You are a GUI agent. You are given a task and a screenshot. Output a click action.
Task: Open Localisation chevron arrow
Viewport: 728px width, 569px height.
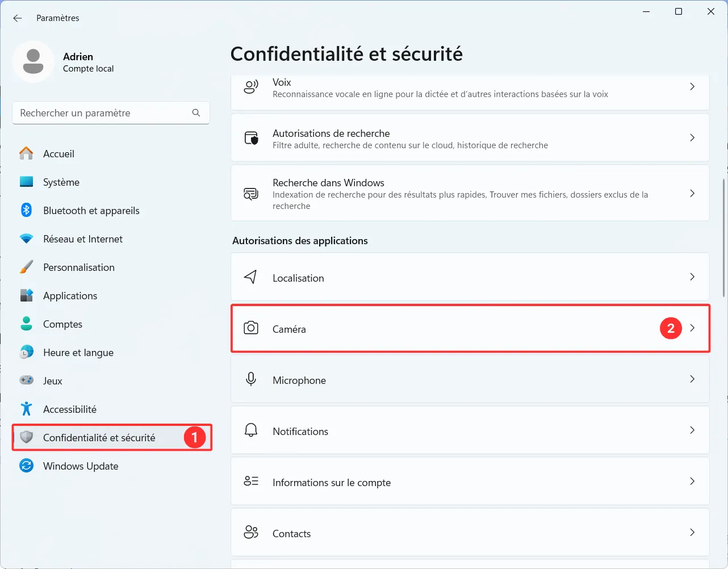point(692,277)
